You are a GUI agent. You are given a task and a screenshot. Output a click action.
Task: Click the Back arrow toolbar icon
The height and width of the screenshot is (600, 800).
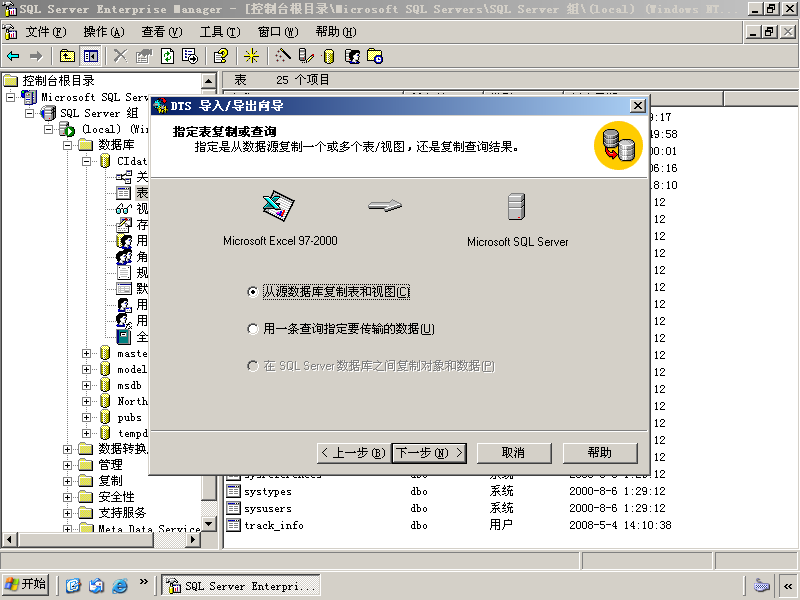(x=14, y=56)
